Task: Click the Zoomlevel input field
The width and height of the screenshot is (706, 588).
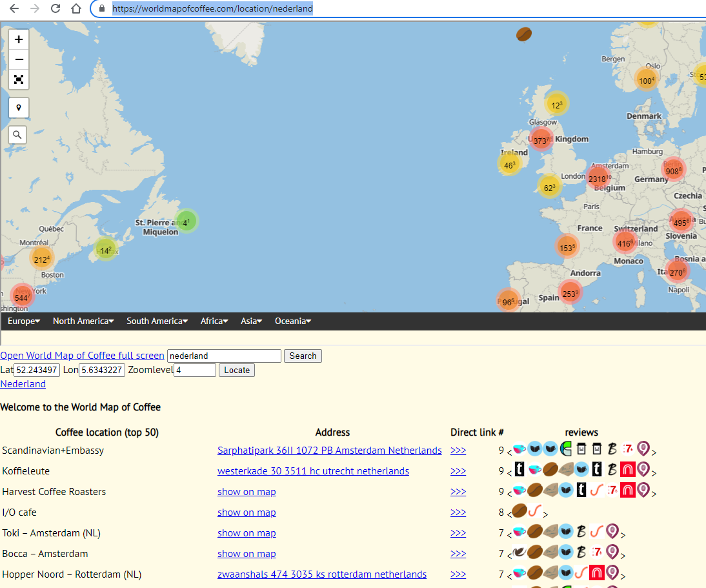Action: 195,370
